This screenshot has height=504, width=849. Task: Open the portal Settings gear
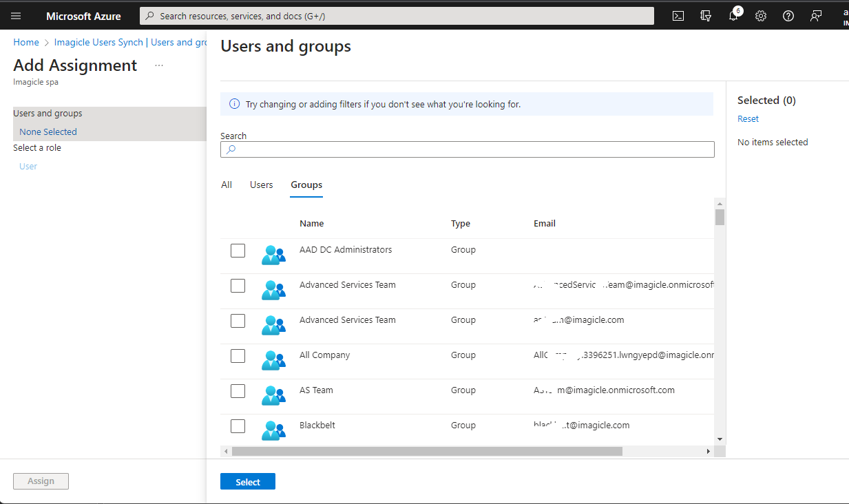(761, 16)
